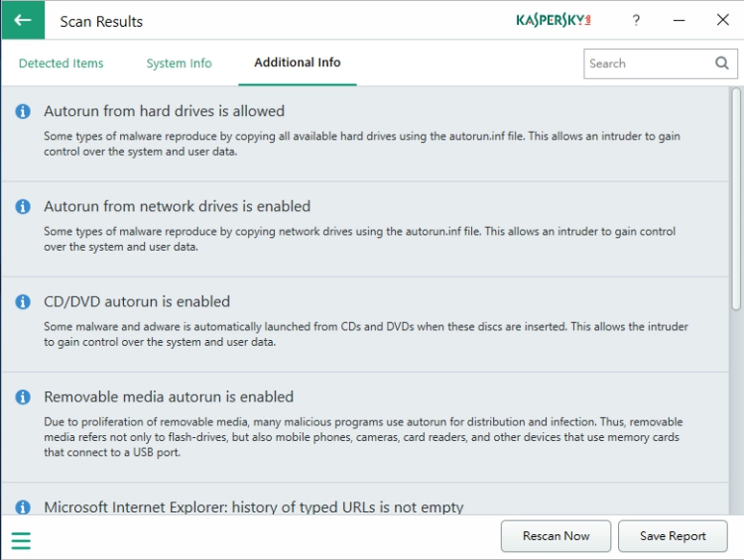Open the hamburger menu icon
Screen dimensions: 744x560
(x=21, y=540)
